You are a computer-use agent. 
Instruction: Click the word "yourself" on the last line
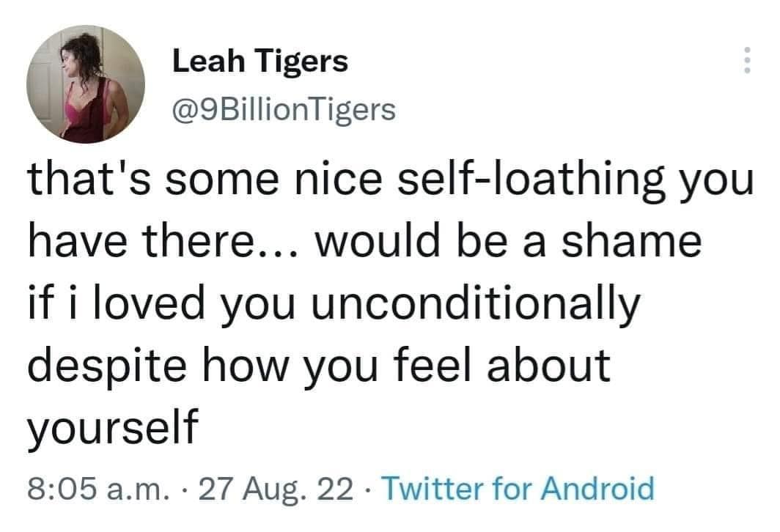[114, 425]
